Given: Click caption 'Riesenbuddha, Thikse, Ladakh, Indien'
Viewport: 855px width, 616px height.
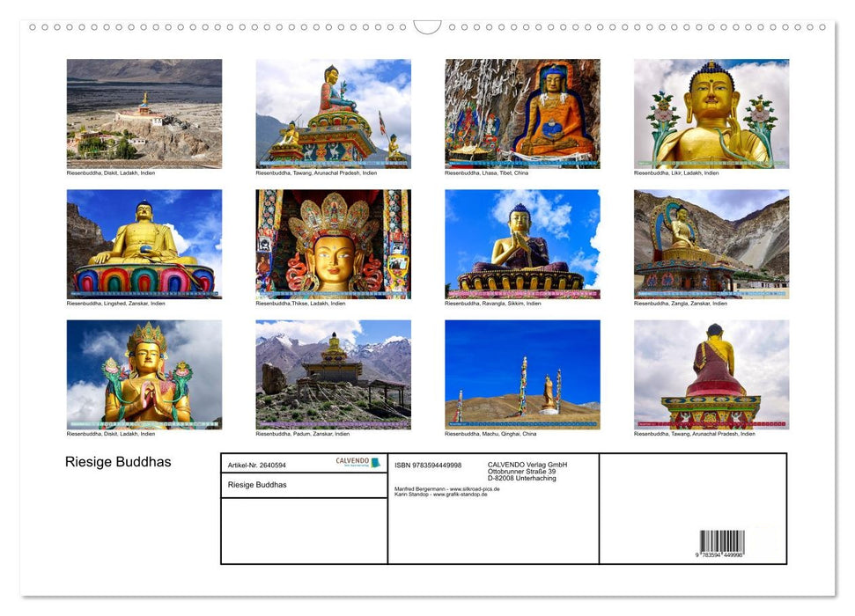Looking at the screenshot, I should pyautogui.click(x=300, y=303).
